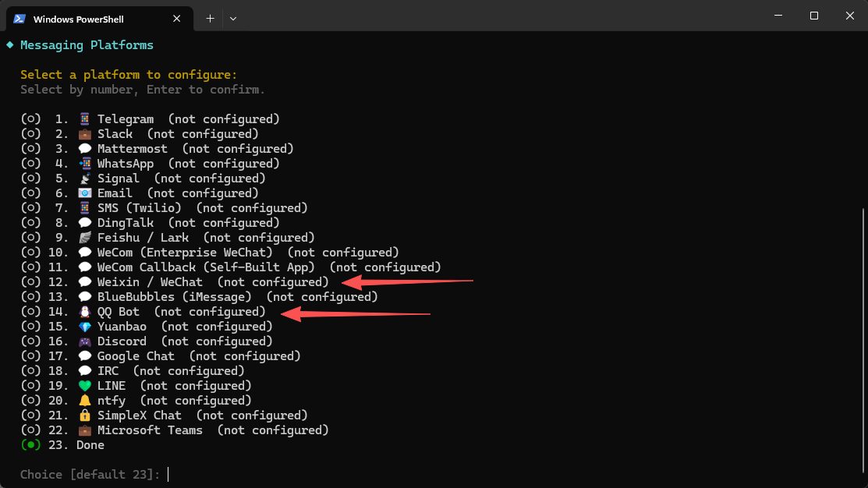The width and height of the screenshot is (868, 488).
Task: Click the 'Feishu / Lark' text
Action: tap(143, 238)
